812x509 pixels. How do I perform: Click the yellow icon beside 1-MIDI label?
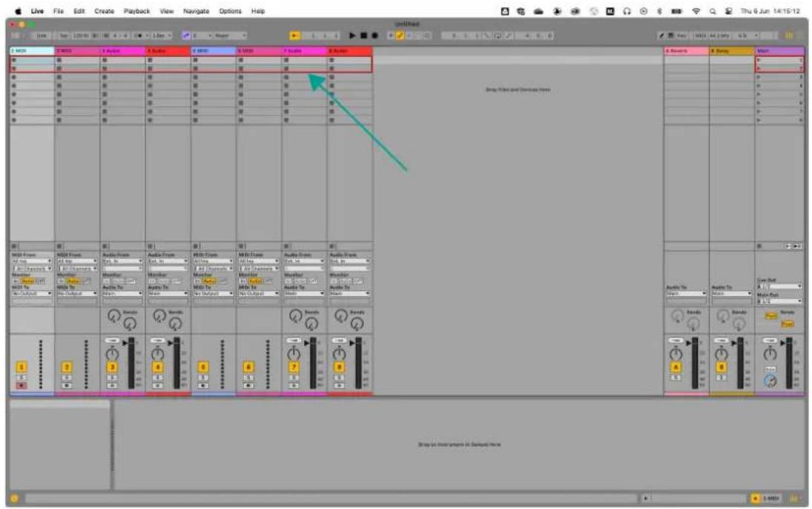[x=756, y=498]
